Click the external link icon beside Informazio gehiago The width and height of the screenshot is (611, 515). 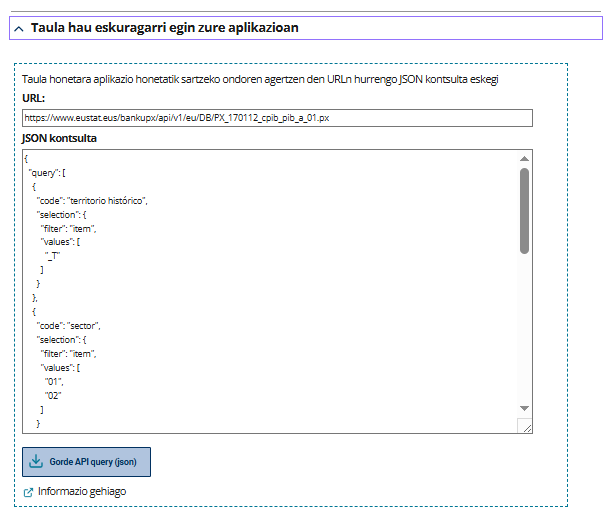pyautogui.click(x=28, y=492)
